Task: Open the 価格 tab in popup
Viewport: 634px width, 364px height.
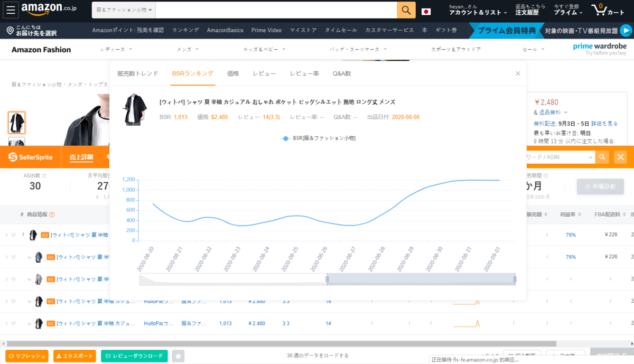Action: coord(233,73)
